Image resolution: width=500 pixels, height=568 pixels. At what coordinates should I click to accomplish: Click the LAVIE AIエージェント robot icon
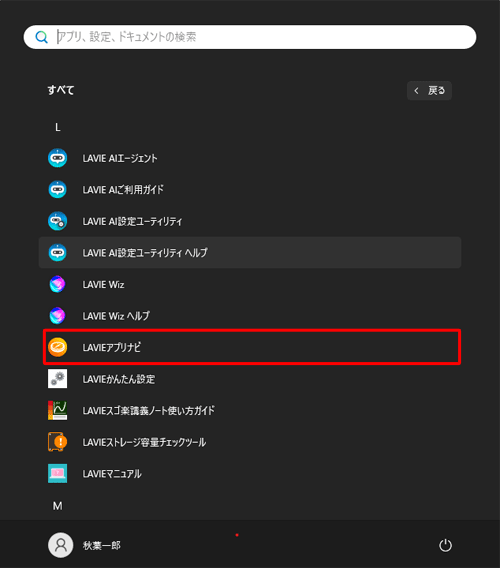tap(58, 158)
